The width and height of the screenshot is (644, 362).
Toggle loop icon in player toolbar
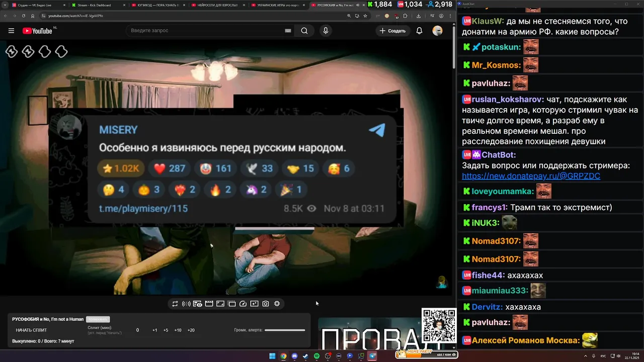tap(175, 304)
